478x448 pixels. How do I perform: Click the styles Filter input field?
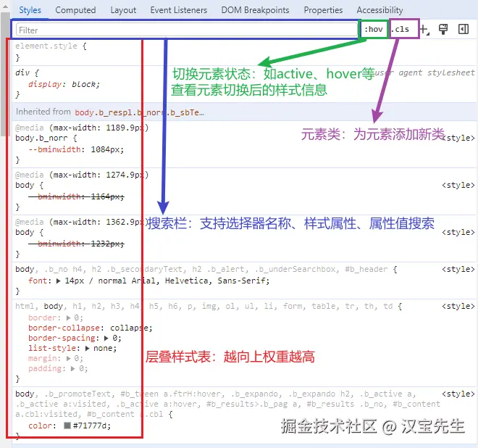[x=187, y=30]
